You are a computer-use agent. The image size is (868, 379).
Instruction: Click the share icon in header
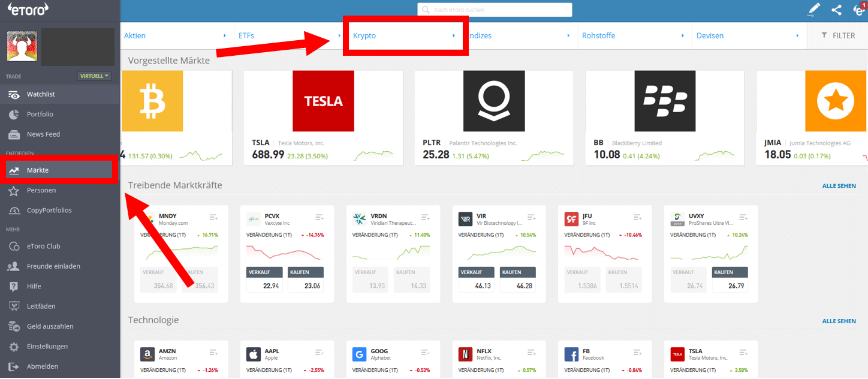[x=836, y=10]
